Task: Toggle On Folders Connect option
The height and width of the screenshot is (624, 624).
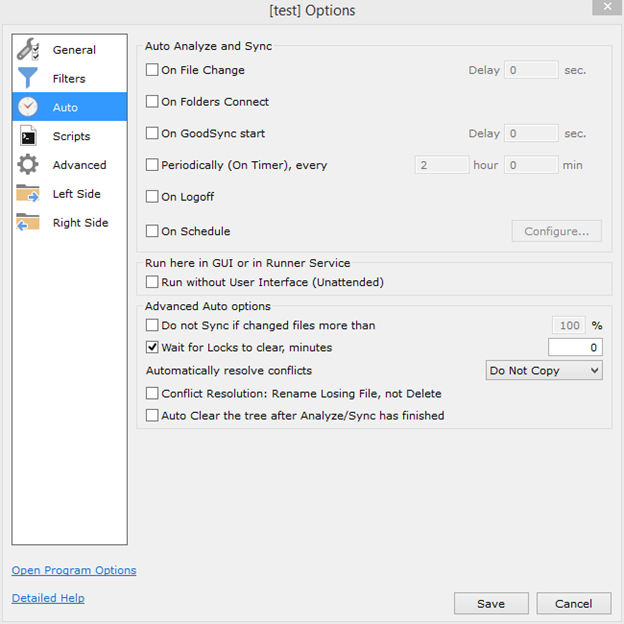Action: 152,102
